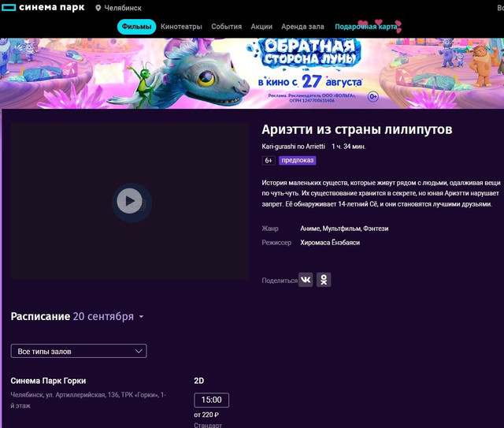Click the cinema address on ул. Артиллерийская, 136
This screenshot has width=504, height=428.
point(88,400)
